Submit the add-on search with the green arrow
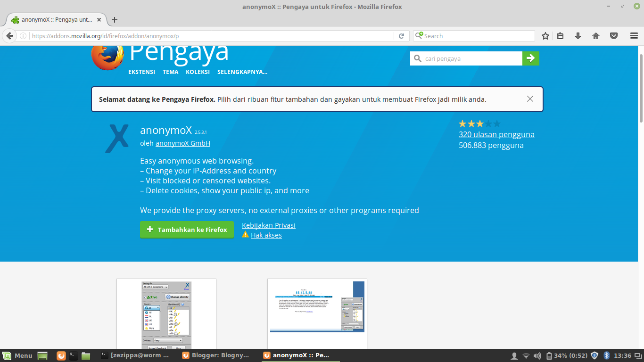The height and width of the screenshot is (362, 644). pos(531,58)
